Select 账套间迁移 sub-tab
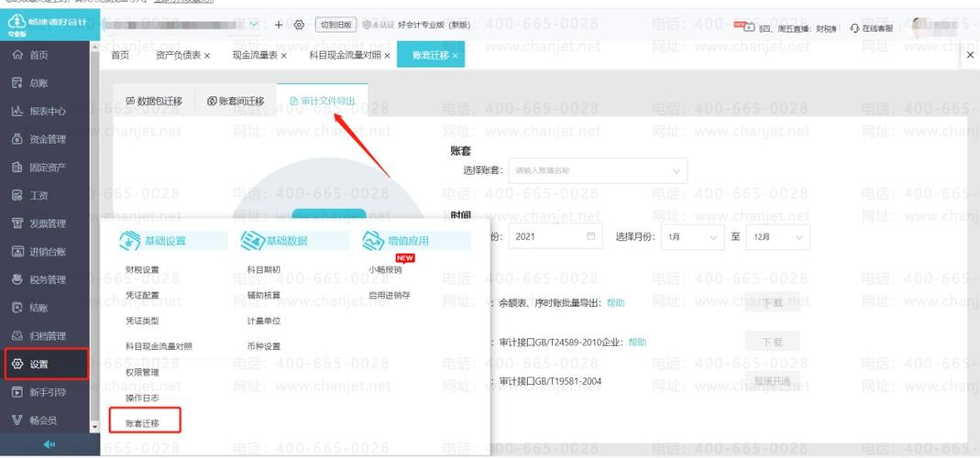The height and width of the screenshot is (458, 980). pyautogui.click(x=236, y=101)
